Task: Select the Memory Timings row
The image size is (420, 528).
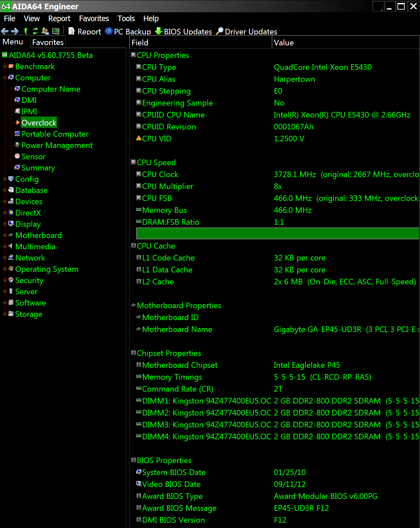Action: 278,377
